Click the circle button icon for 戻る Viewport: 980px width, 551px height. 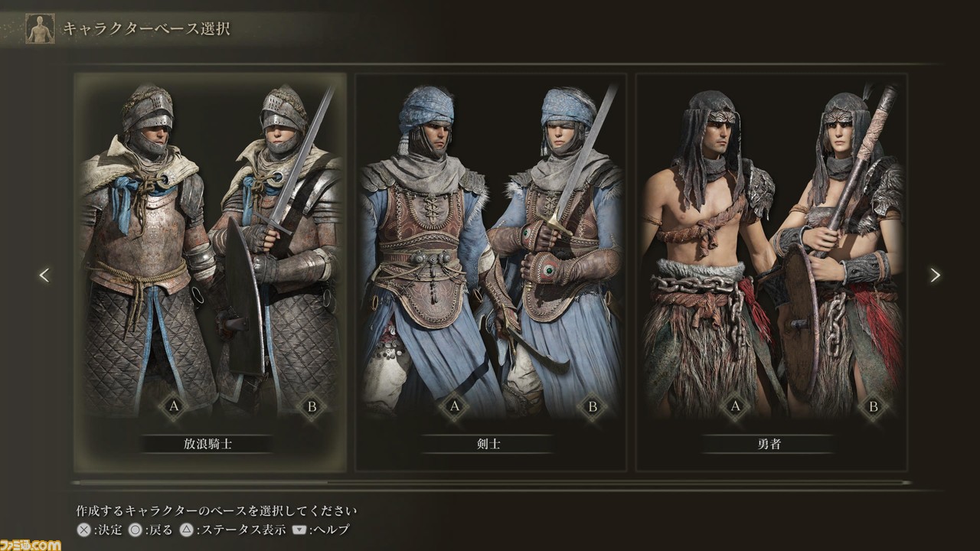point(135,529)
